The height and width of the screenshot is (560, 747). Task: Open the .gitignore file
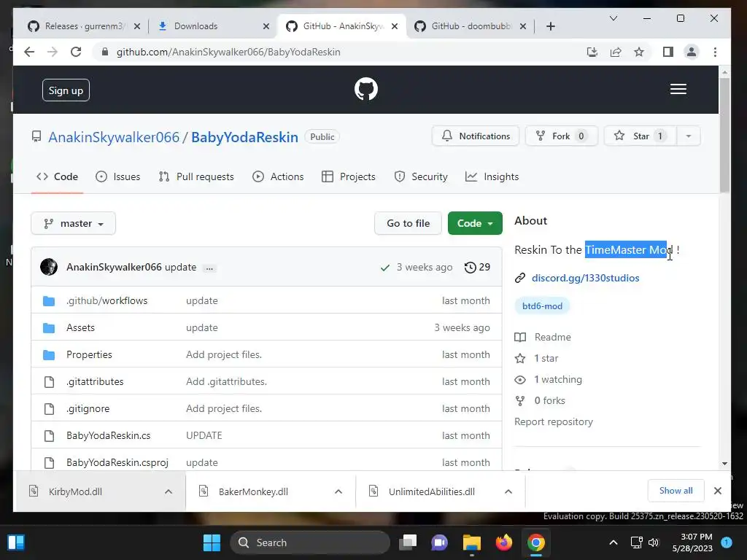click(x=88, y=408)
